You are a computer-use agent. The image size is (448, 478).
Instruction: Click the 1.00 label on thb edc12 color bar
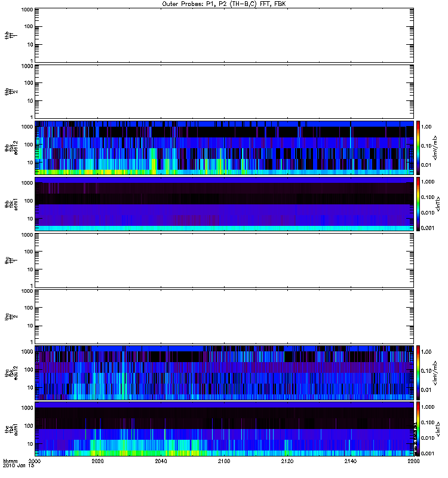click(426, 127)
